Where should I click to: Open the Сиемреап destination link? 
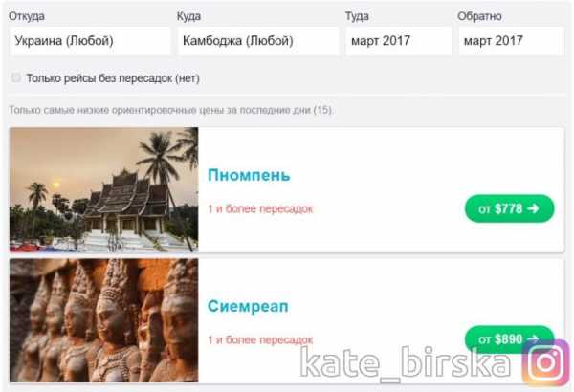[248, 306]
